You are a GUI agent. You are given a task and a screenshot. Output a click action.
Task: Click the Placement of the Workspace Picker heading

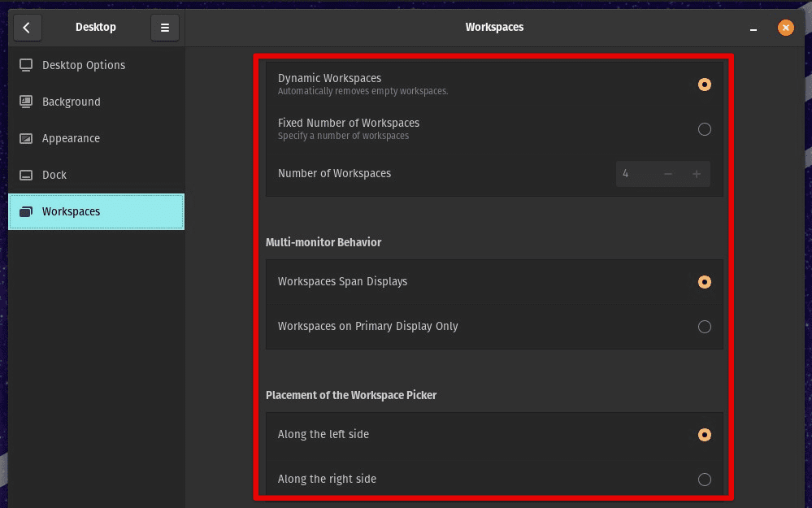coord(351,395)
